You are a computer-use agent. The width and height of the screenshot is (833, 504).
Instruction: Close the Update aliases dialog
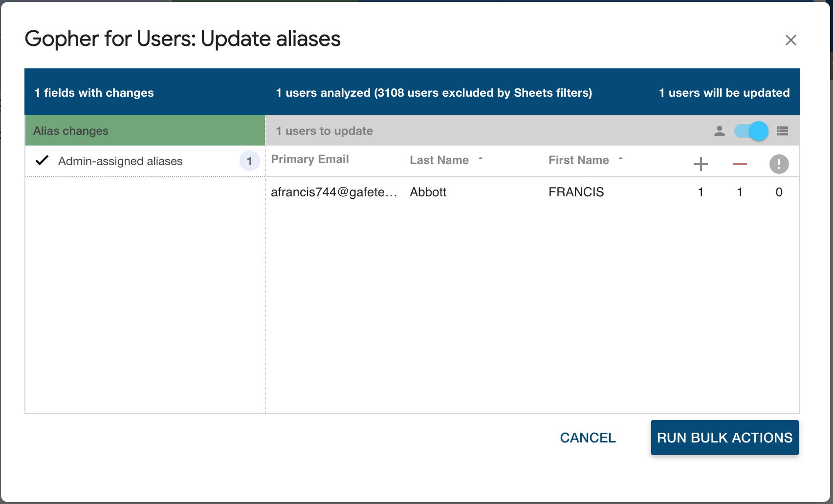(x=790, y=40)
